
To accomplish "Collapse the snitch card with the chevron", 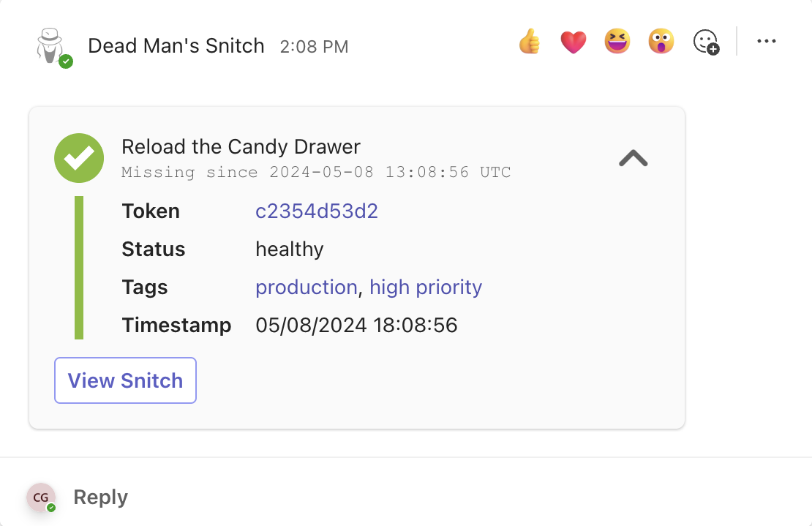I will tap(633, 158).
